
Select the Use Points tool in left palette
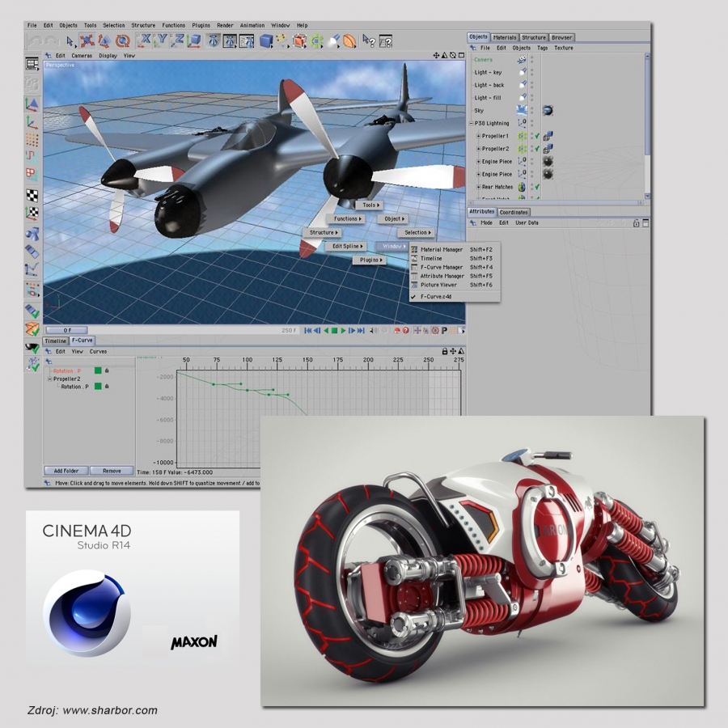32,139
